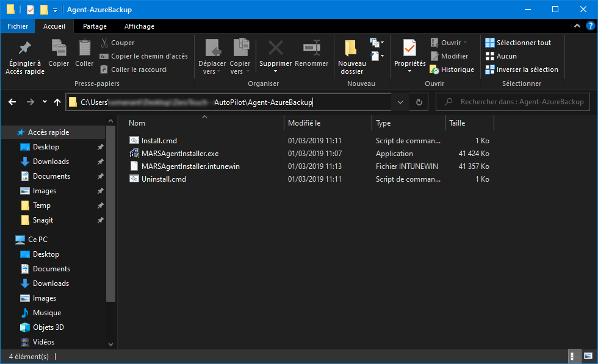Open the Propriétés dropdown arrow
The width and height of the screenshot is (598, 364).
[409, 71]
